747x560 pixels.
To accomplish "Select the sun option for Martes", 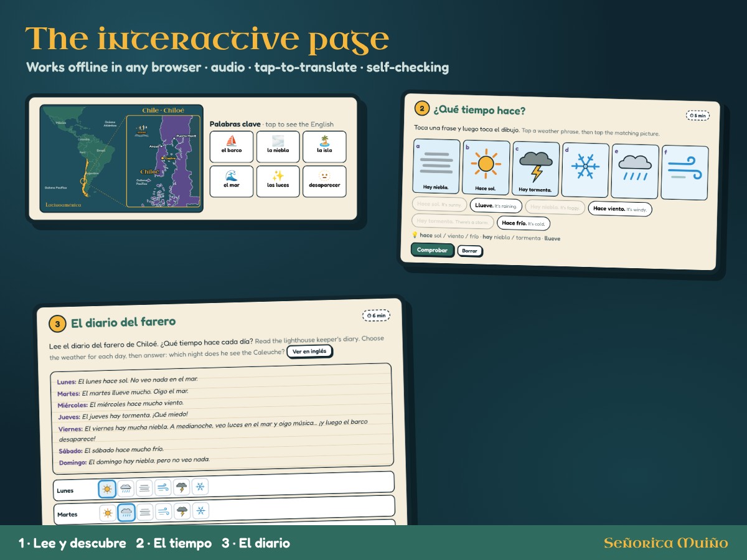I will [x=108, y=513].
